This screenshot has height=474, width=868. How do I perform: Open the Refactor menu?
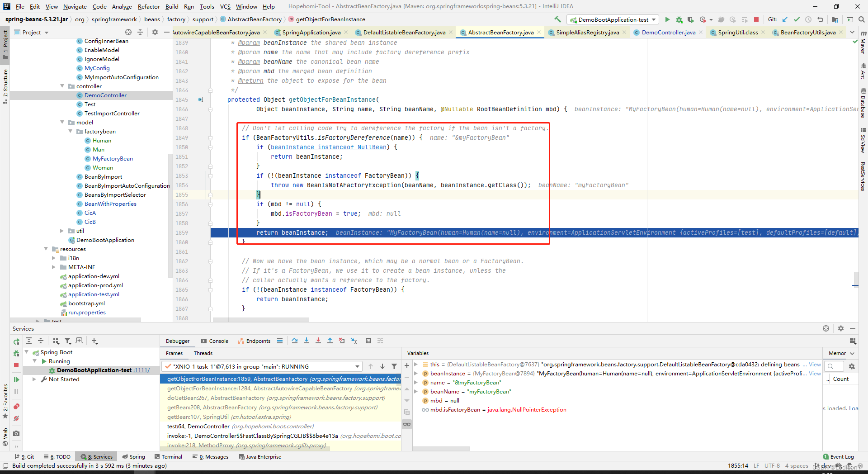149,6
